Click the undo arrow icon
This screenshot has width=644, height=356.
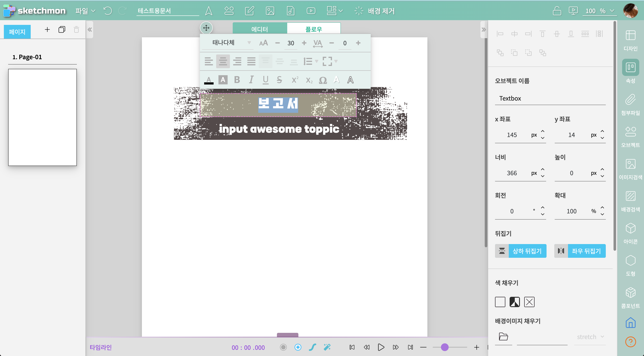(x=108, y=11)
